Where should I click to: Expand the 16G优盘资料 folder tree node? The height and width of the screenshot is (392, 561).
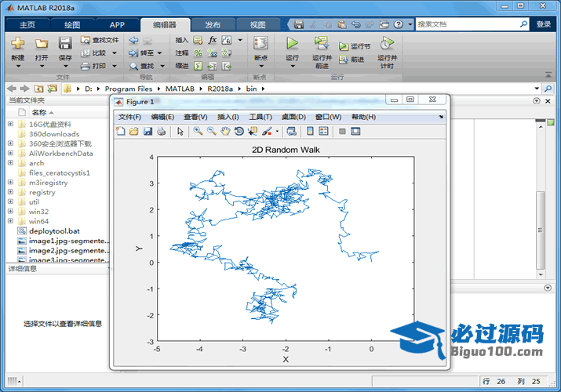point(10,124)
